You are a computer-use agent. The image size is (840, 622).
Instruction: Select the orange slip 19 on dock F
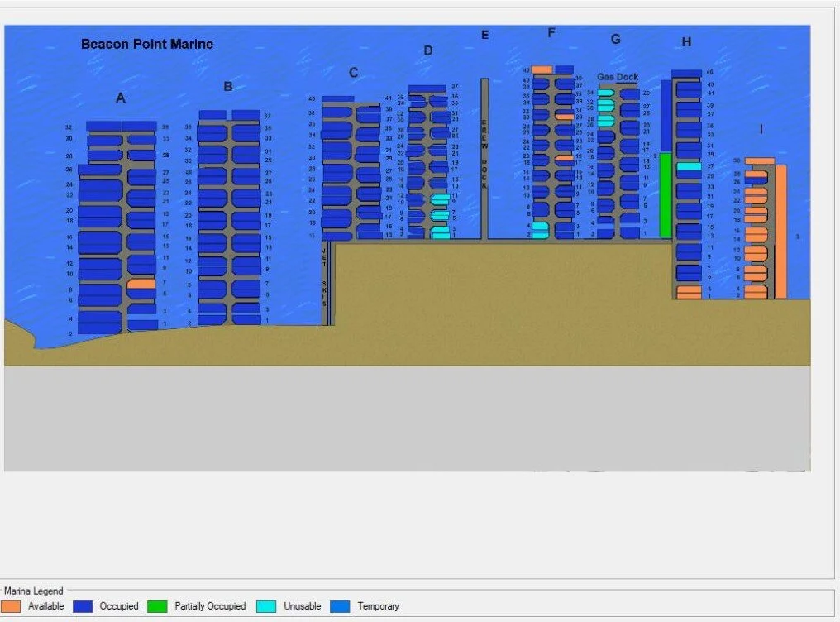(565, 158)
